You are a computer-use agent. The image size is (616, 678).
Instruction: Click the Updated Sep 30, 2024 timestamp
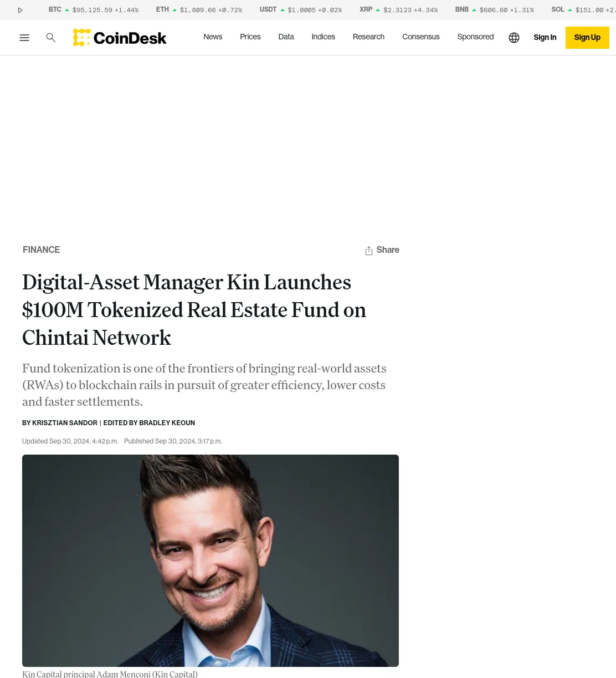pos(70,441)
